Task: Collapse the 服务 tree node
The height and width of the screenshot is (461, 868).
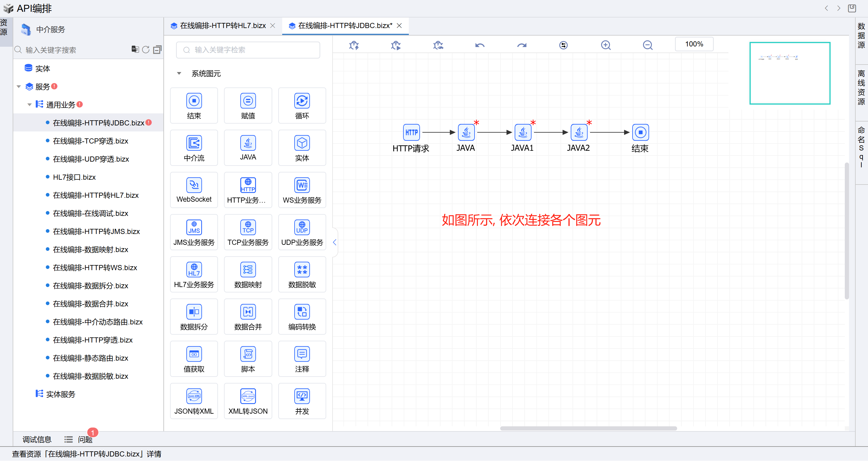Action: pos(19,87)
